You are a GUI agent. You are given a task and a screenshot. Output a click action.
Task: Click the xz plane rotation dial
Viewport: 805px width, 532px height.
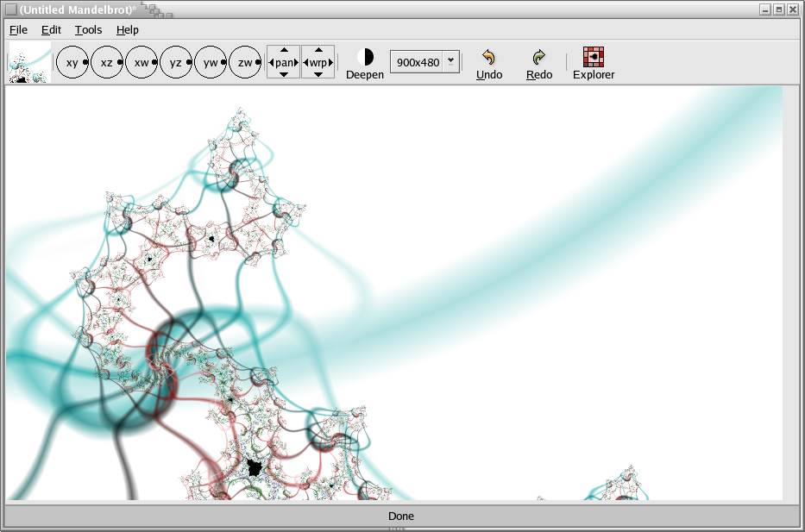107,63
